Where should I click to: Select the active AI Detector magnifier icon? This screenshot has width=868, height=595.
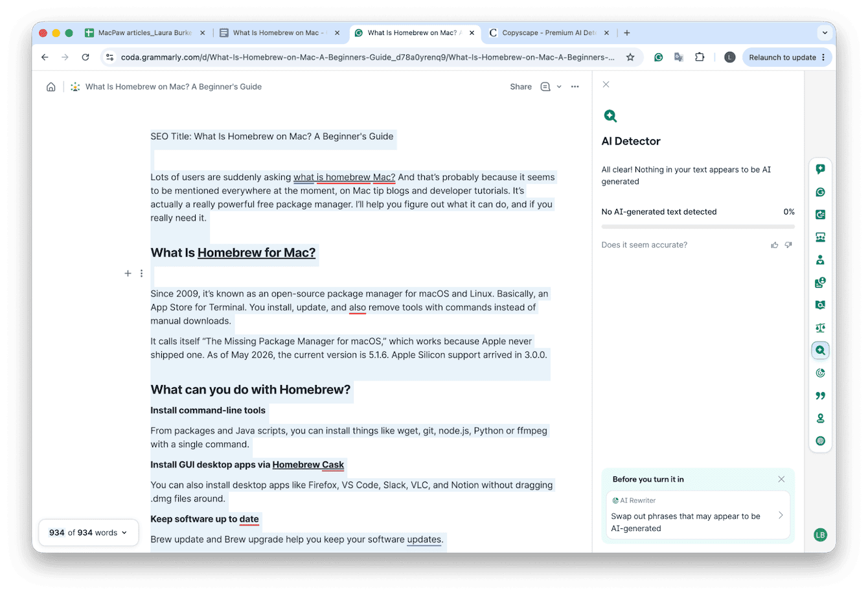(x=820, y=351)
